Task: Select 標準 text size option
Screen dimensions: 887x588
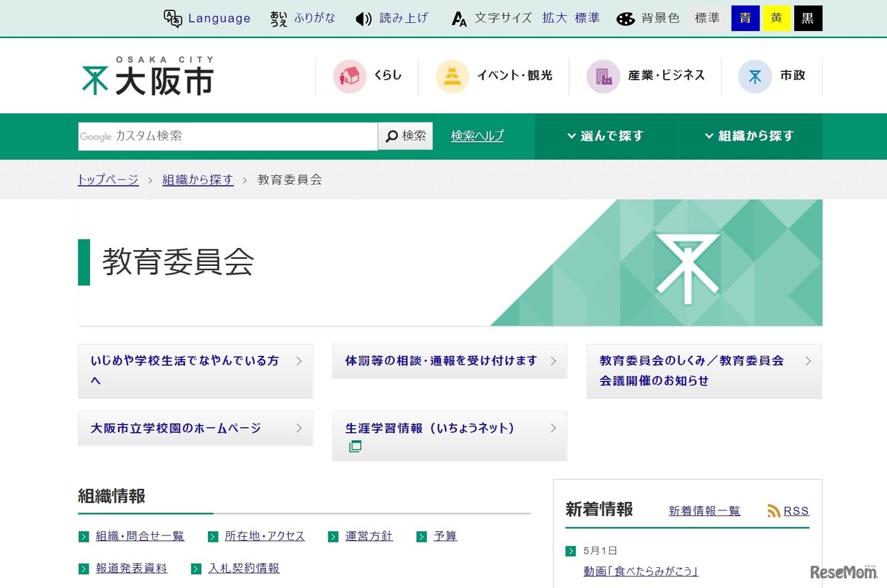Action: [587, 19]
